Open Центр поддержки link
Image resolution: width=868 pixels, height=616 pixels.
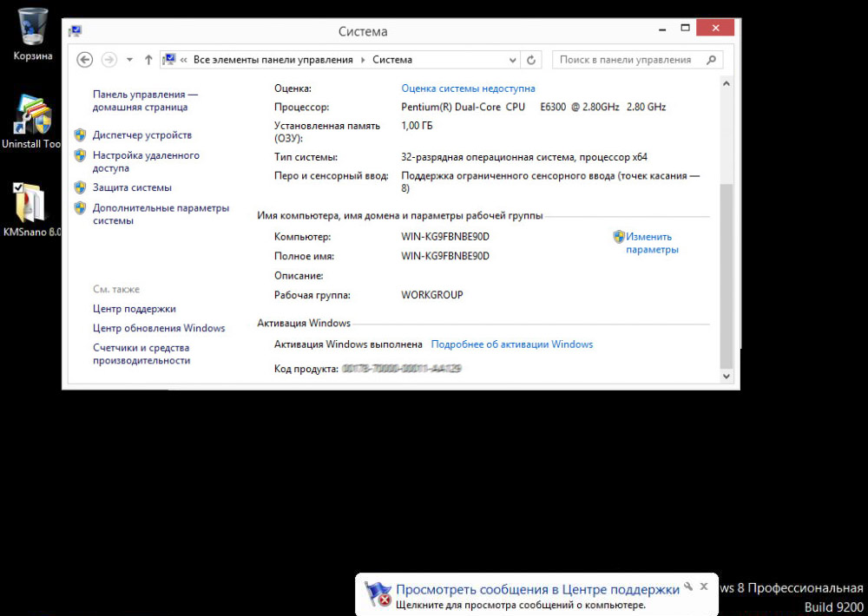tap(135, 309)
